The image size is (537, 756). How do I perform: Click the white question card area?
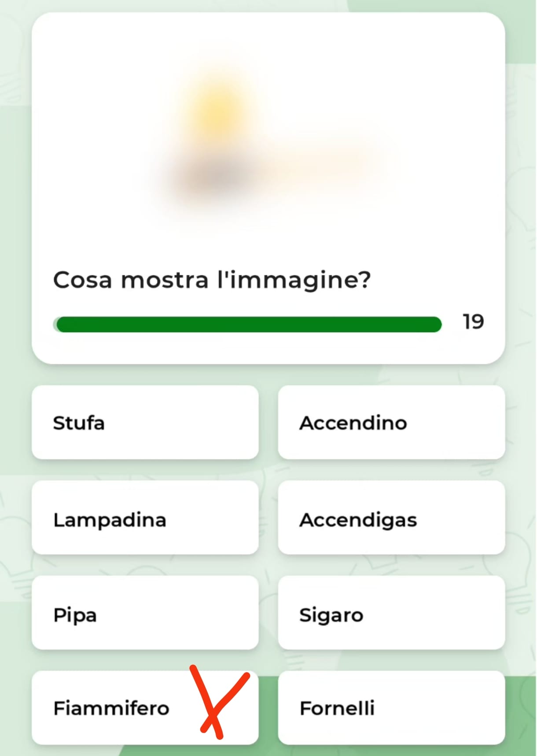(268, 188)
